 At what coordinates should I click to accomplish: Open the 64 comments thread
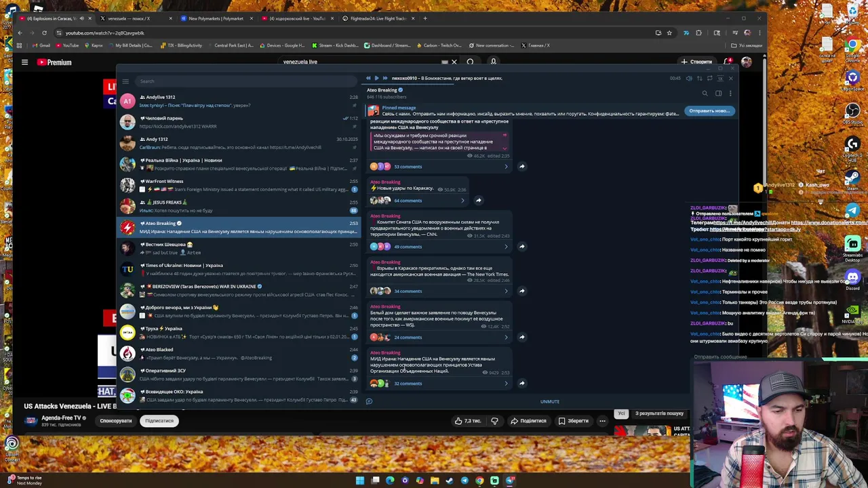(x=417, y=201)
